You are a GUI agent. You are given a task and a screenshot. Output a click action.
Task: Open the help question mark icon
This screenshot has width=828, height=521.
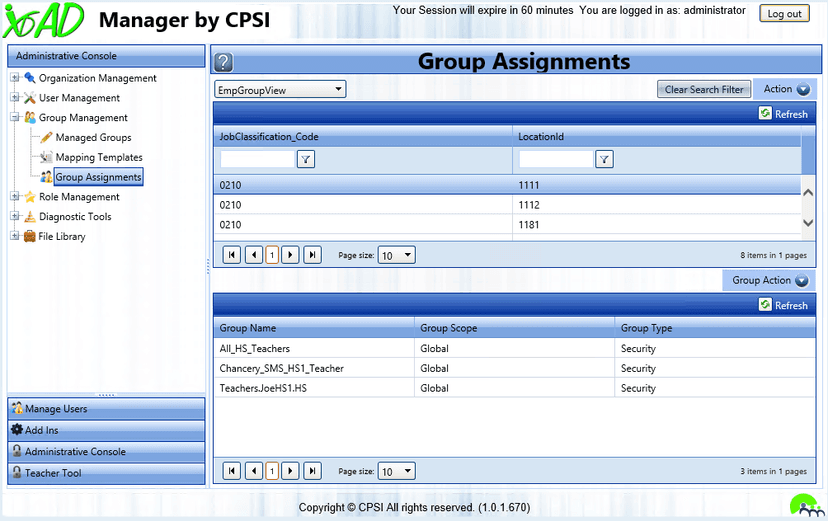click(223, 62)
